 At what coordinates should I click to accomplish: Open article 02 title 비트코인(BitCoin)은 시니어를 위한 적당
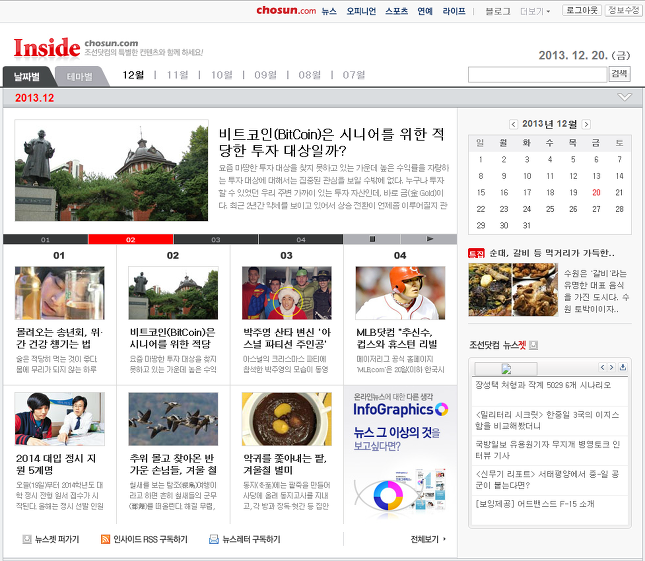(x=173, y=338)
